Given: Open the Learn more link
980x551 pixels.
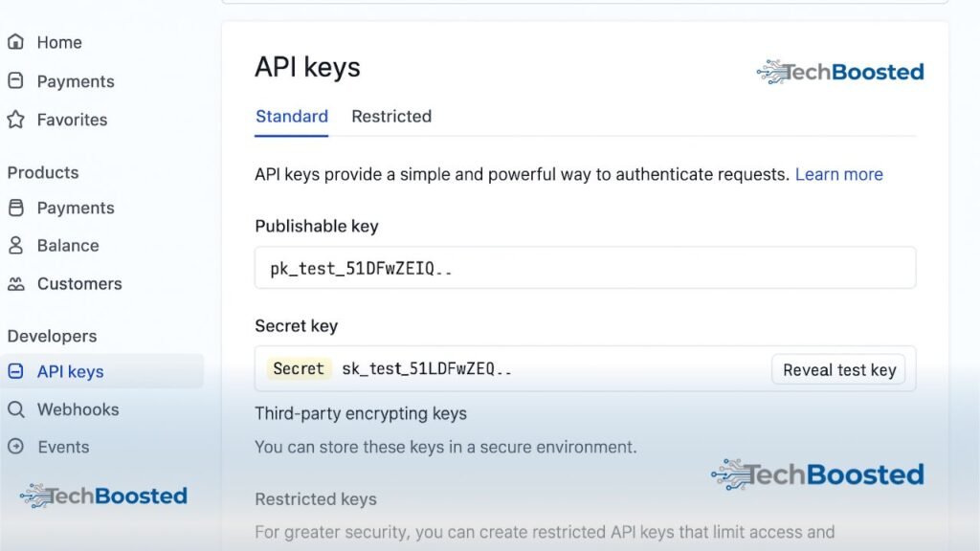Looking at the screenshot, I should click(x=838, y=174).
